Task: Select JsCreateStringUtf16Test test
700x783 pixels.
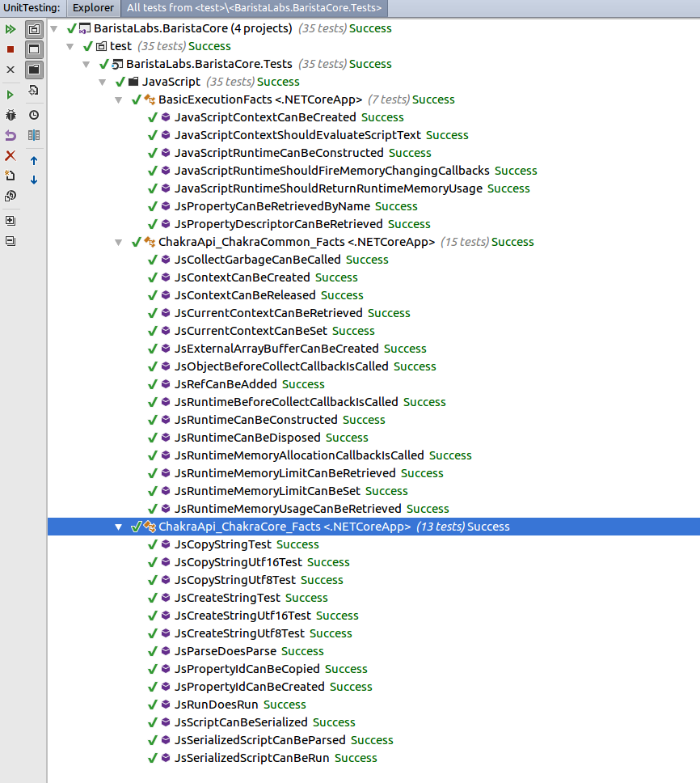Action: point(242,616)
